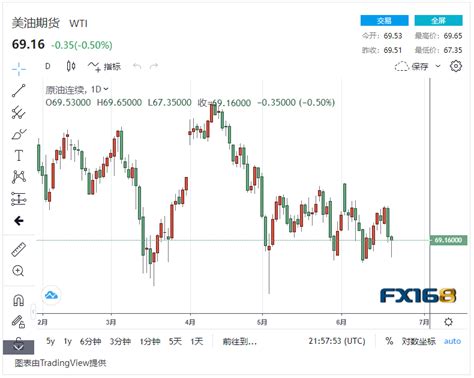This screenshot has width=474, height=378.
Task: Collapse the left toolbar bottom chevron
Action: coord(19,347)
